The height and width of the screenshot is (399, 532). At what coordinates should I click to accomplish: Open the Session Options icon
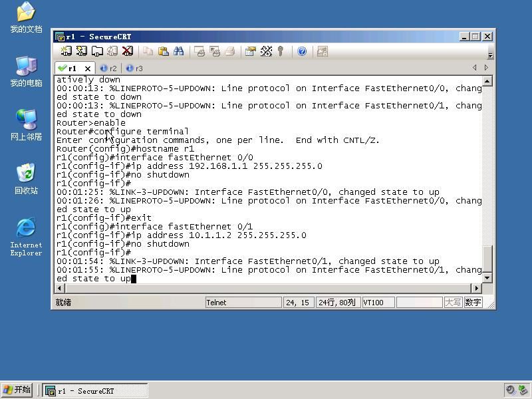coord(251,51)
